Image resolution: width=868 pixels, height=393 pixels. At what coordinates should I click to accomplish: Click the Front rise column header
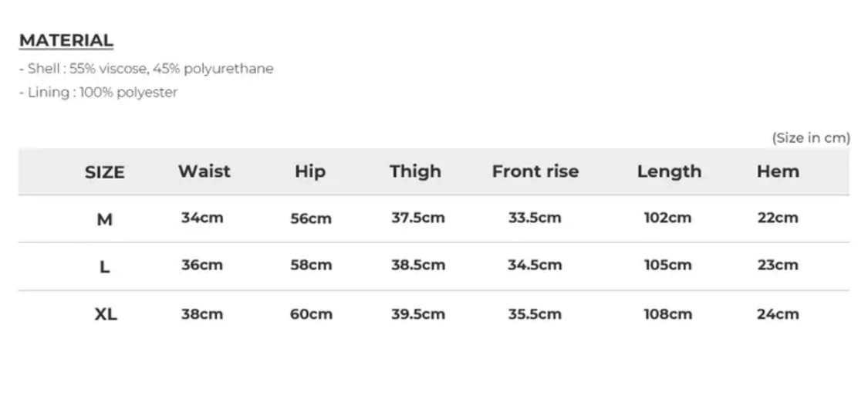point(535,171)
